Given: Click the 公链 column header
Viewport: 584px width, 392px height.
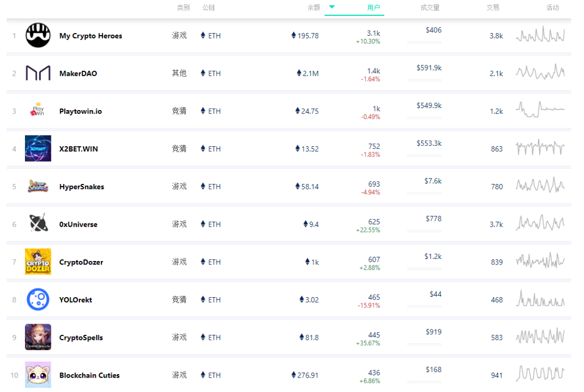Looking at the screenshot, I should [208, 8].
